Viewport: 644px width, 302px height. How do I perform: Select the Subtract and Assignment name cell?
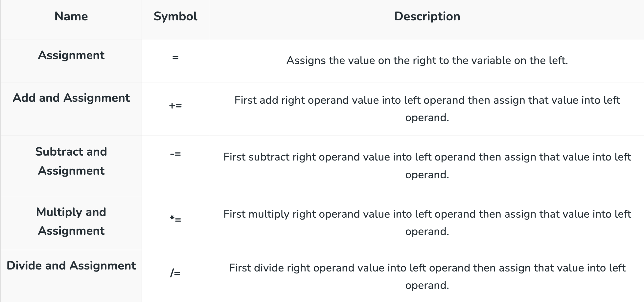click(71, 161)
